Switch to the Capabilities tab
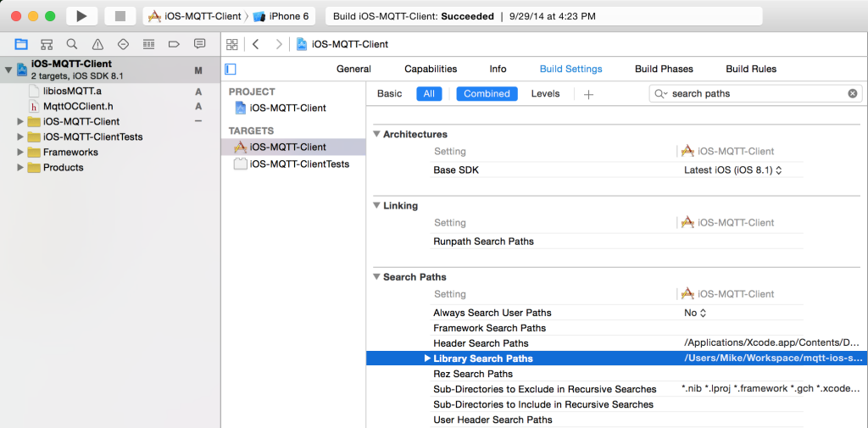Image resolution: width=868 pixels, height=428 pixels. coord(431,69)
